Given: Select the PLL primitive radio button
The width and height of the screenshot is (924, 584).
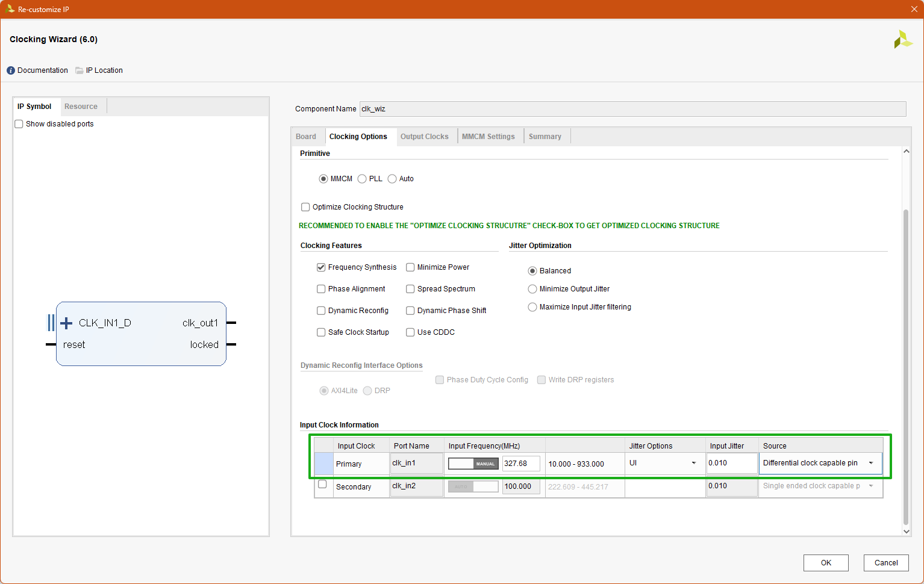Looking at the screenshot, I should click(x=362, y=179).
